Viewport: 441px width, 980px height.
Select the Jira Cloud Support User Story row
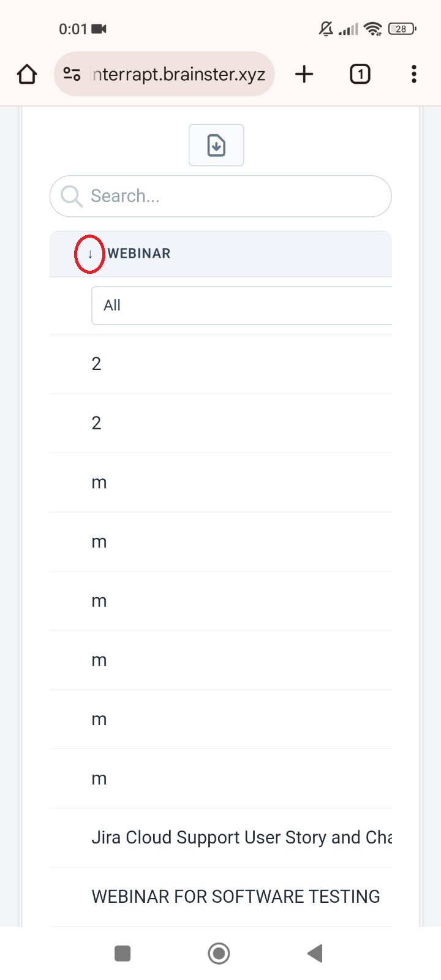(241, 837)
